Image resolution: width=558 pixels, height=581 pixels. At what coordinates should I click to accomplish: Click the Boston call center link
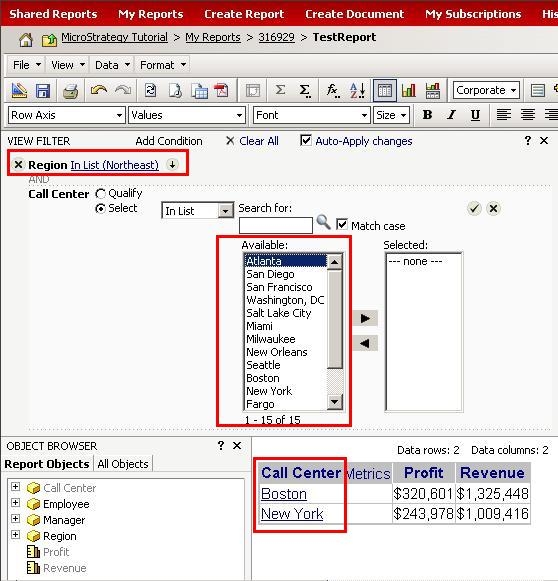pos(284,494)
